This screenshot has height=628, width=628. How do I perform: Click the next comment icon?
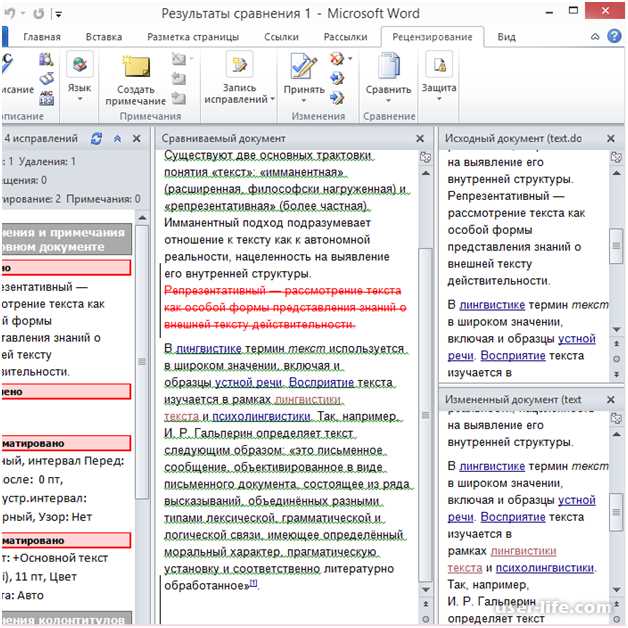click(x=179, y=98)
